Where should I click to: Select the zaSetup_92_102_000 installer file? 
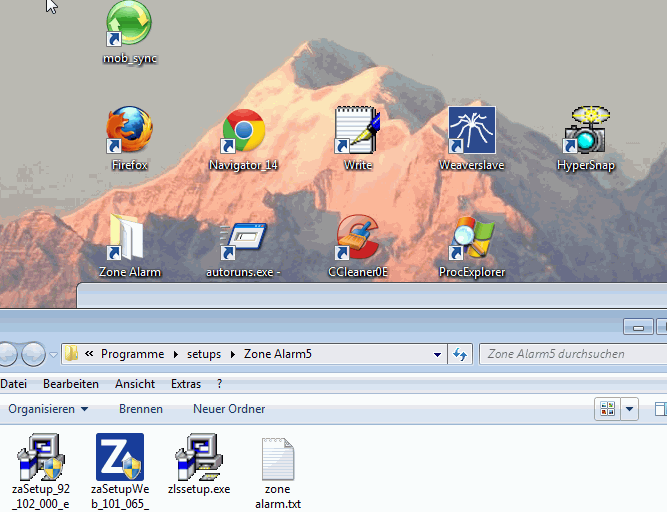point(41,472)
